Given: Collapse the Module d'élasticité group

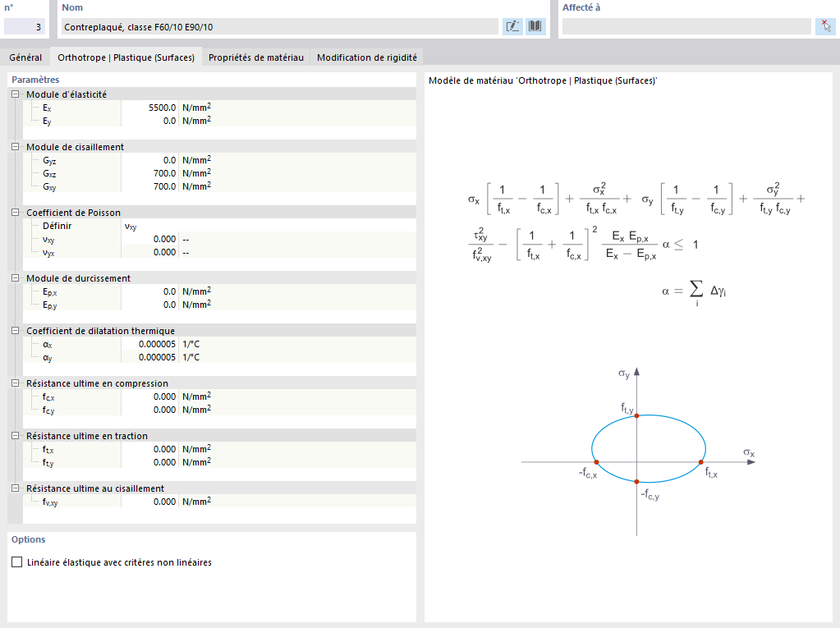Looking at the screenshot, I should click(x=16, y=94).
